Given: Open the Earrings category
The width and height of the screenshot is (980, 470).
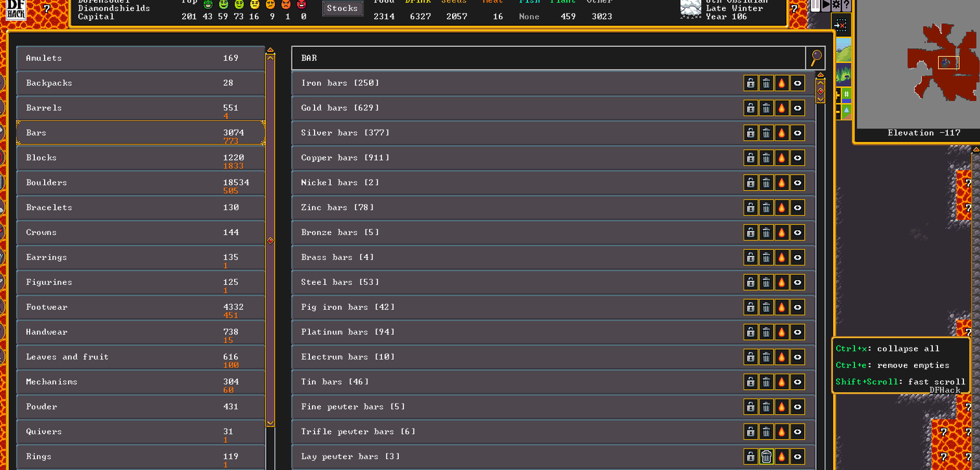Looking at the screenshot, I should [x=141, y=257].
